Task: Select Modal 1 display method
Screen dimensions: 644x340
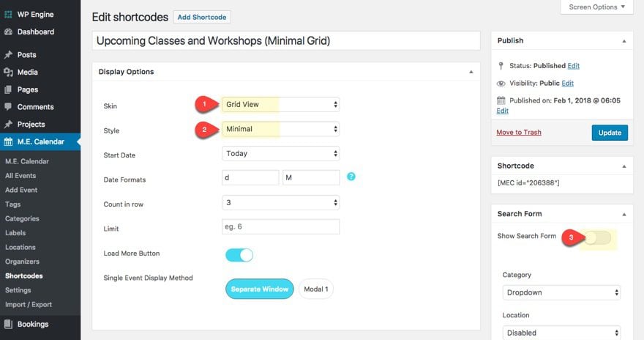Action: [315, 289]
